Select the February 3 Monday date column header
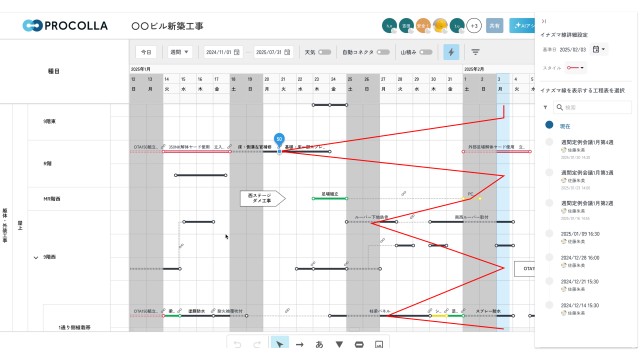Screen dimensions: 640x360 [x=500, y=84]
